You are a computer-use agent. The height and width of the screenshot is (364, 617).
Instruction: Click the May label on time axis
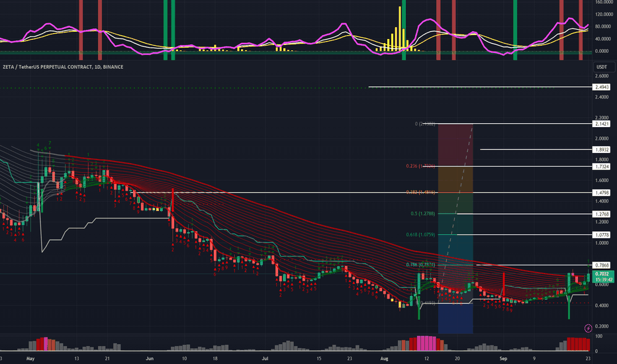pos(30,359)
